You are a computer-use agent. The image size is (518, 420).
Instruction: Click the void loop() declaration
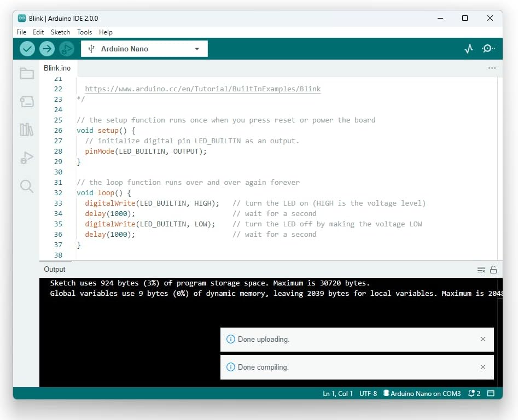[104, 193]
